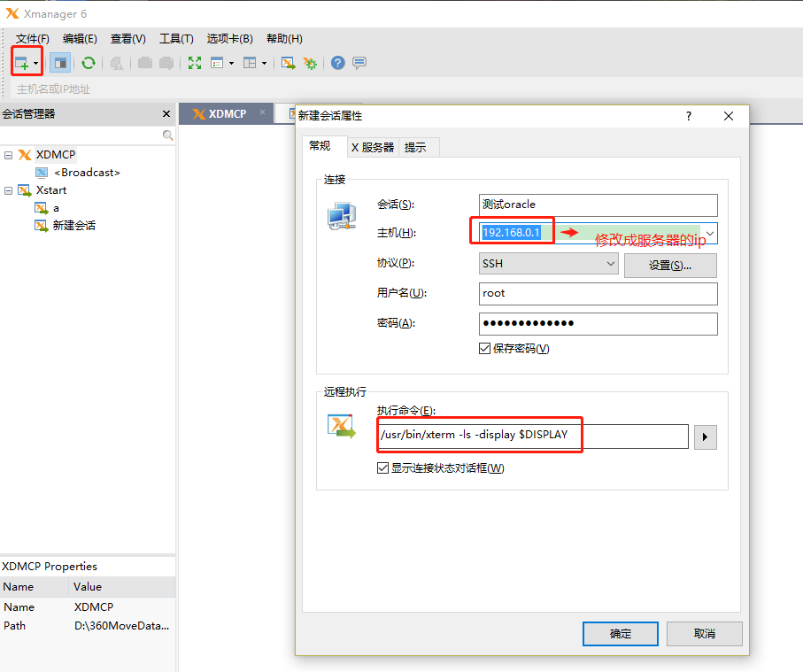
Task: Click the session manager search icon
Action: coord(167,135)
